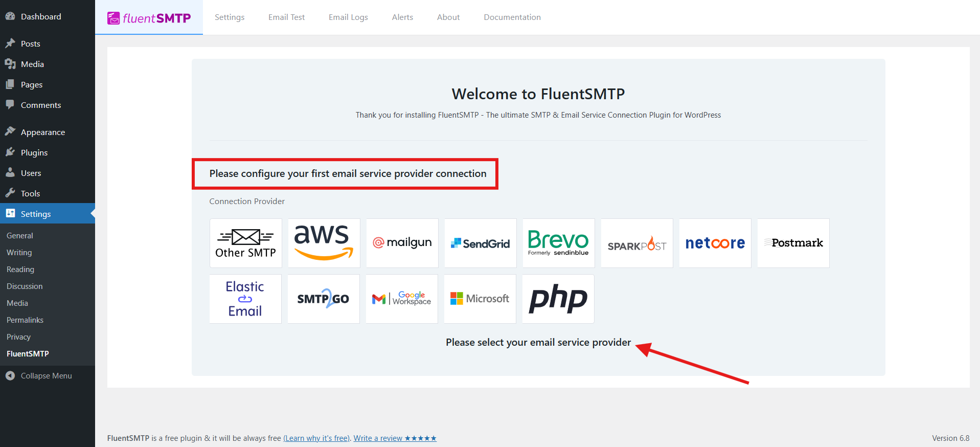This screenshot has width=980, height=447.
Task: Choose the AWS provider tile
Action: coord(324,243)
